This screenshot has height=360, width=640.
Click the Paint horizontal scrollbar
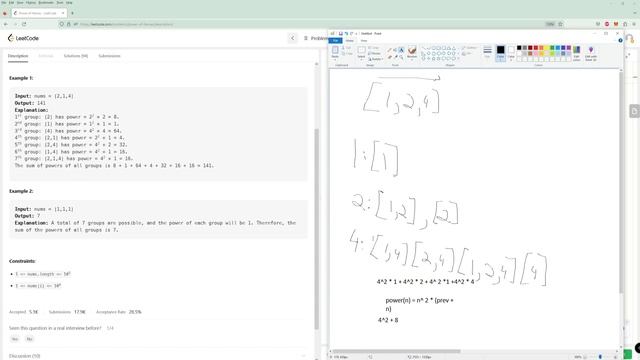coord(396,351)
